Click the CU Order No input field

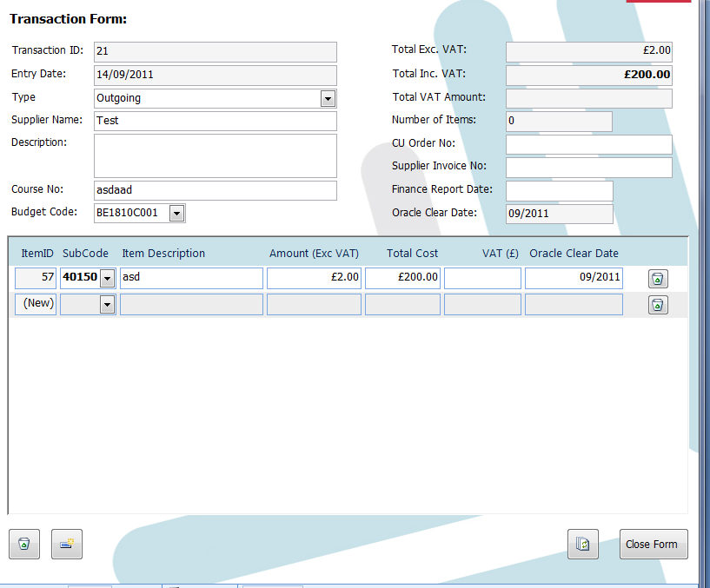click(x=589, y=144)
